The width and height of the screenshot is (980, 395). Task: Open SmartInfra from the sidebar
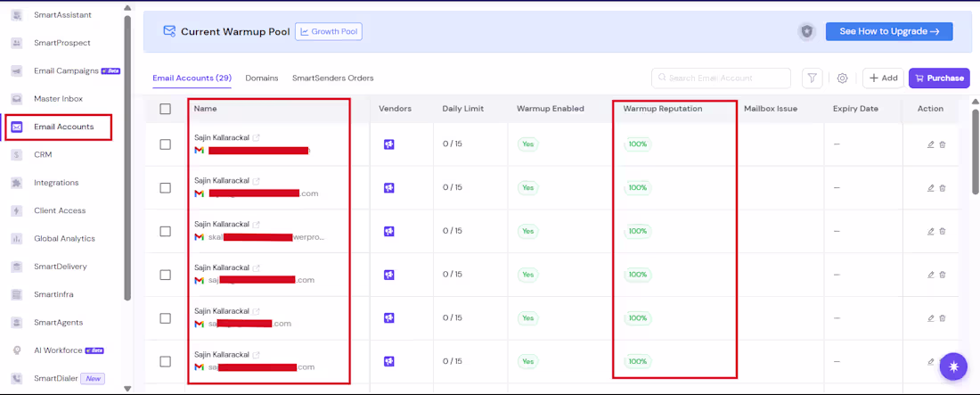53,294
